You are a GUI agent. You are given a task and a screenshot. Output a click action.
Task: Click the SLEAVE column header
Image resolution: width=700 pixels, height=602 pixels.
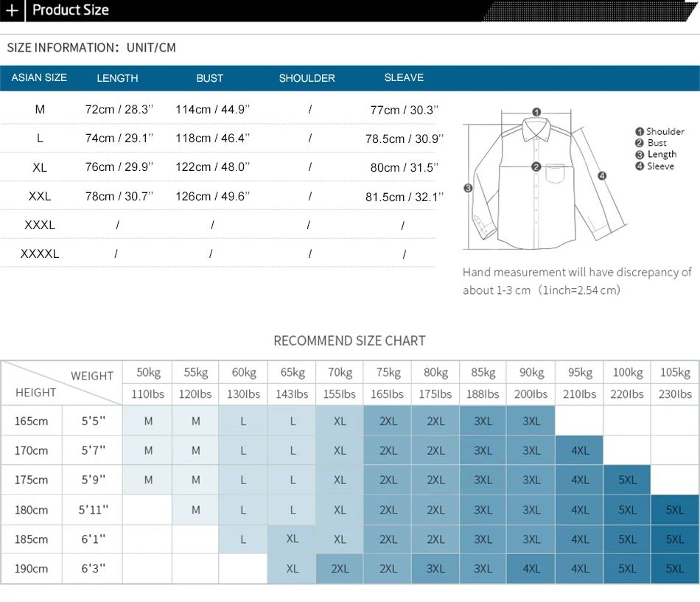[404, 77]
